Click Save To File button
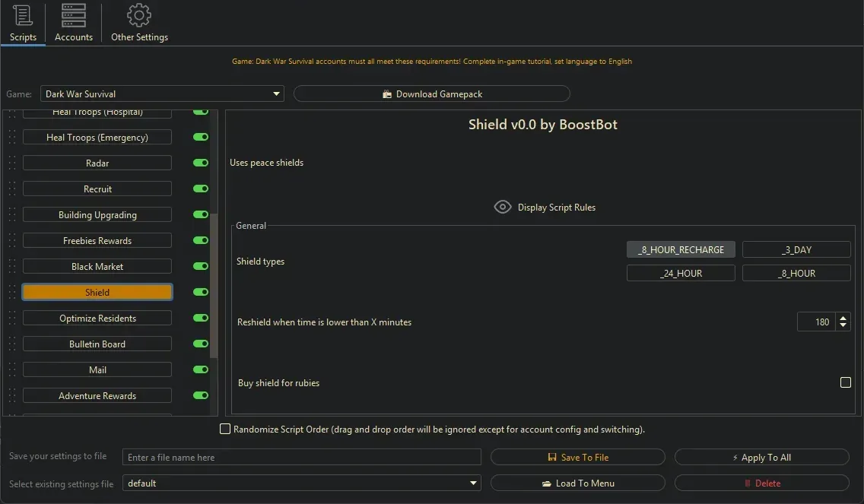The height and width of the screenshot is (504, 864). (577, 457)
